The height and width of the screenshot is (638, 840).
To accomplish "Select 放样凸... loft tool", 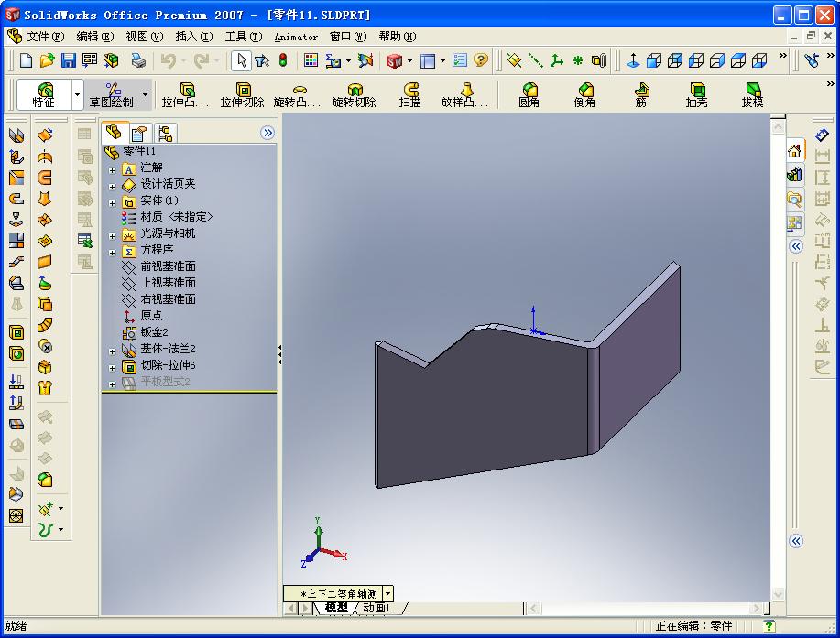I will [465, 94].
